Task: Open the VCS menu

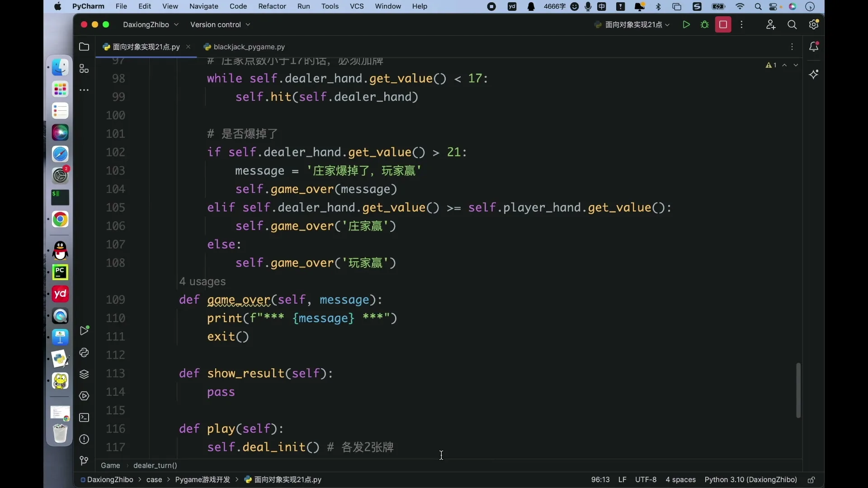Action: [x=357, y=6]
